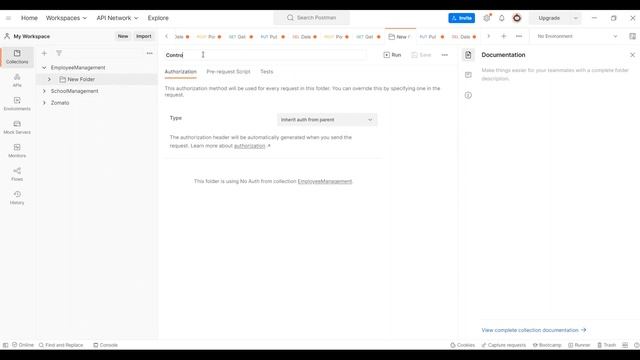Screen dimensions: 640x360
Task: Click the Import button
Action: click(144, 36)
